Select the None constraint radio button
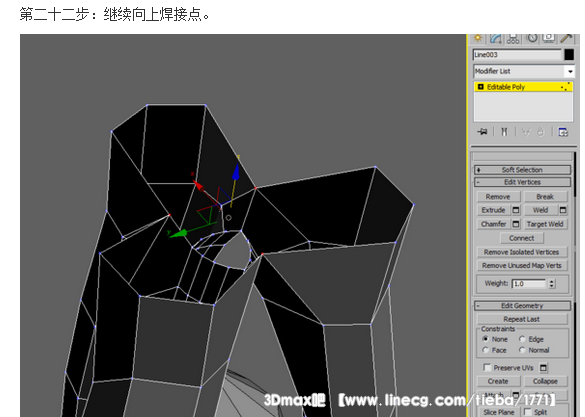This screenshot has width=585, height=417. coord(485,339)
